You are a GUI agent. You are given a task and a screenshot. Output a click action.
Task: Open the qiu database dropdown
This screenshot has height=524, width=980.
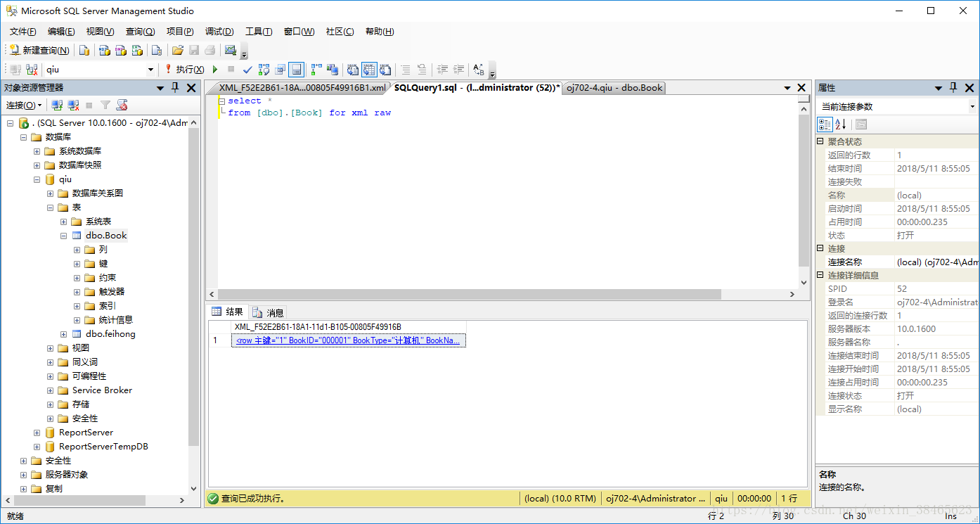click(150, 70)
